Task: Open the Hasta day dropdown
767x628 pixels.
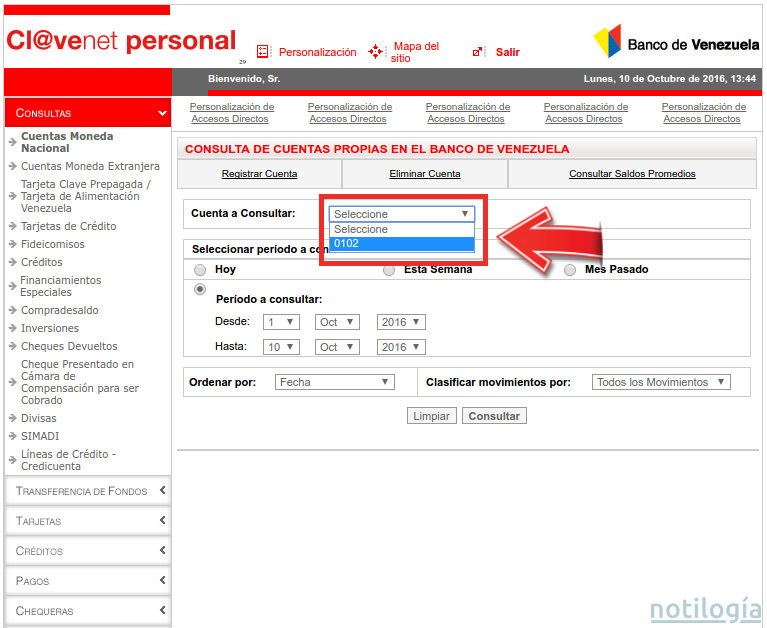Action: 281,347
